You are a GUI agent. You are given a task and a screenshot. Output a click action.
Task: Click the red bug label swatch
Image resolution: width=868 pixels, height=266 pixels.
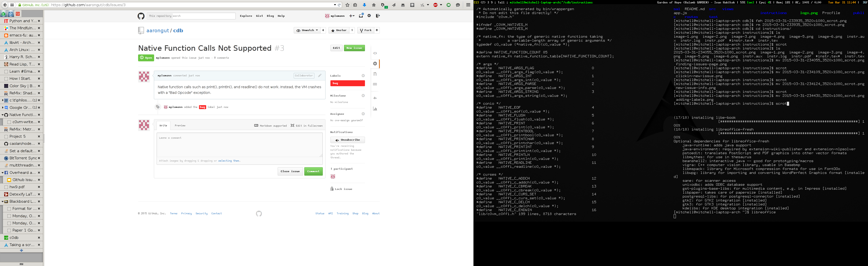[x=347, y=83]
